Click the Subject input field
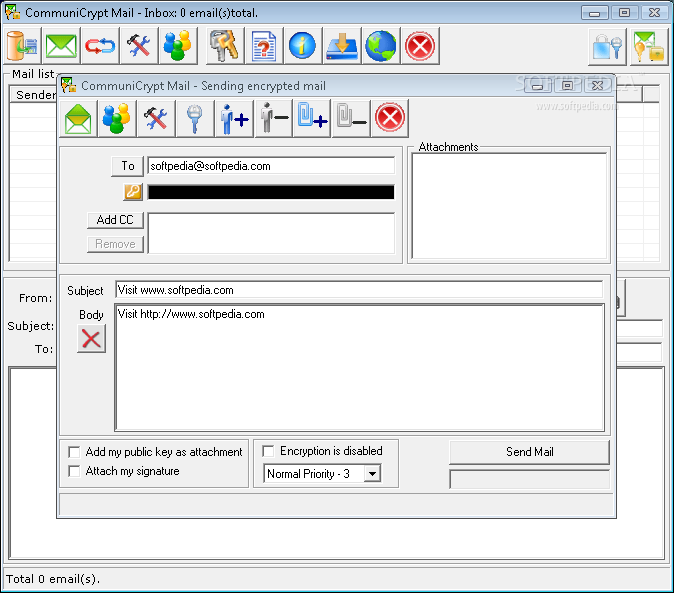674x593 pixels. click(x=359, y=290)
